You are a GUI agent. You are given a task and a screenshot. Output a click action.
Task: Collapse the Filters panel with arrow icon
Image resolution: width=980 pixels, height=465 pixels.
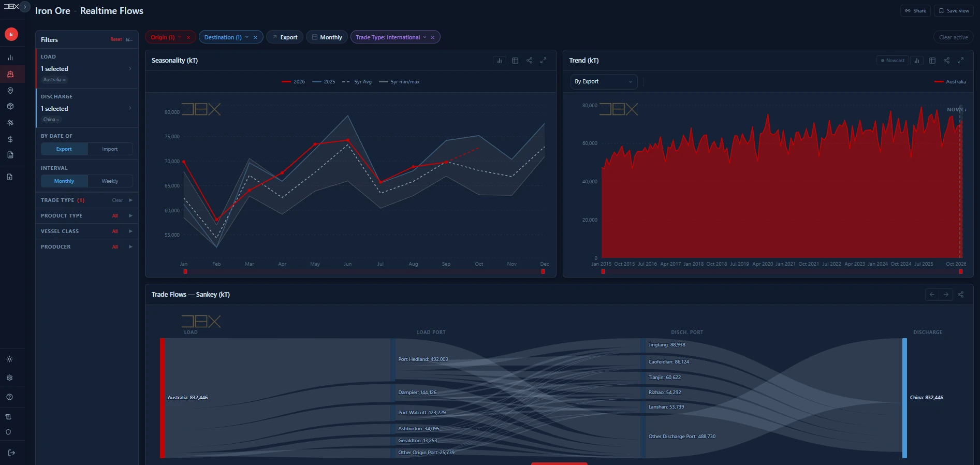point(129,40)
